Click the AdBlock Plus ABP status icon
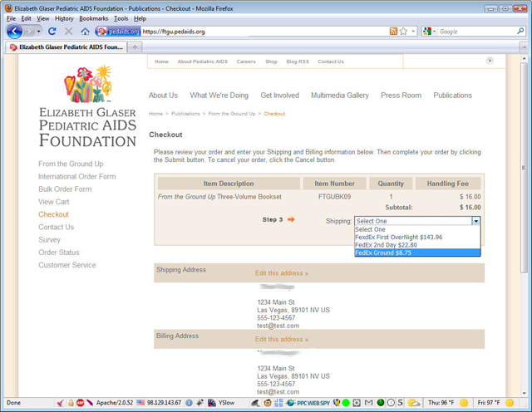The width and height of the screenshot is (532, 412). [80, 403]
